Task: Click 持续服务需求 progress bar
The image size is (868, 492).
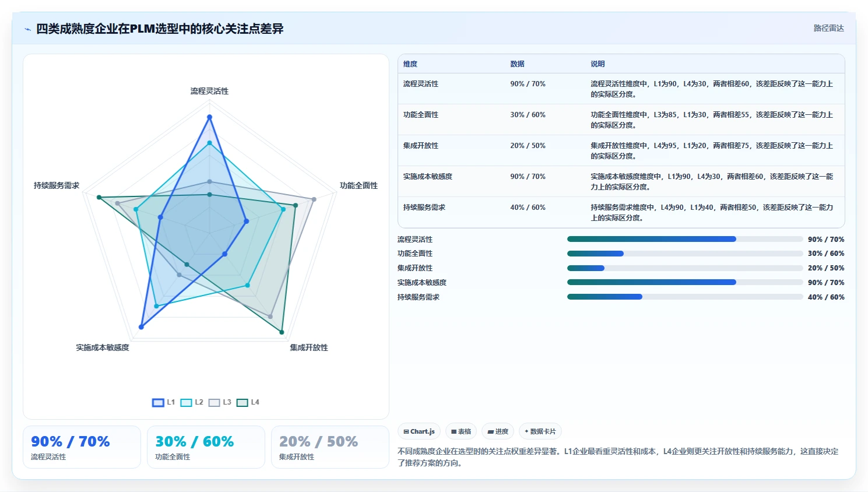Action: coord(685,297)
